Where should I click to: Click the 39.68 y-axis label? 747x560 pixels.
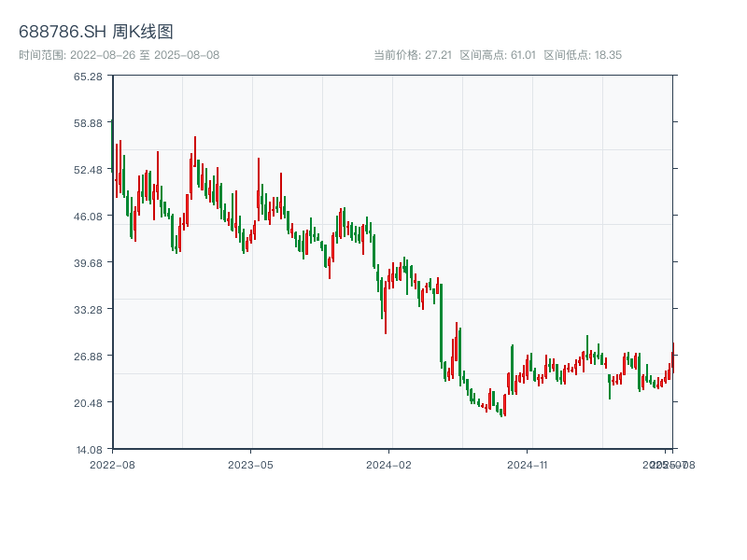88,263
